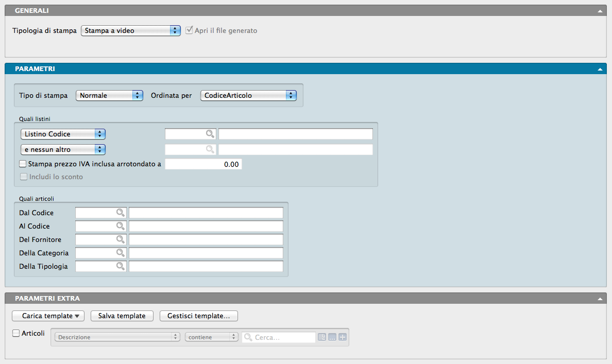Click the Della Tipologia lookup magnifier
Screen dimensions: 612x364
tap(120, 266)
